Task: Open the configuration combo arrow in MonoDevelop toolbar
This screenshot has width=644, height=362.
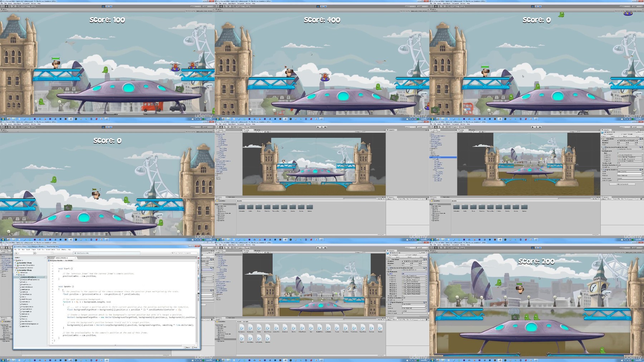Action: point(34,253)
